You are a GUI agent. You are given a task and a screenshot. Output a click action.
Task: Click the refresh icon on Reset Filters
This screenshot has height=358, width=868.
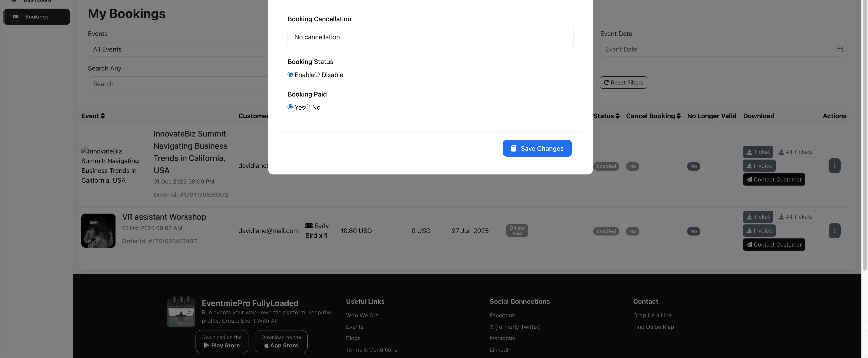tap(606, 82)
